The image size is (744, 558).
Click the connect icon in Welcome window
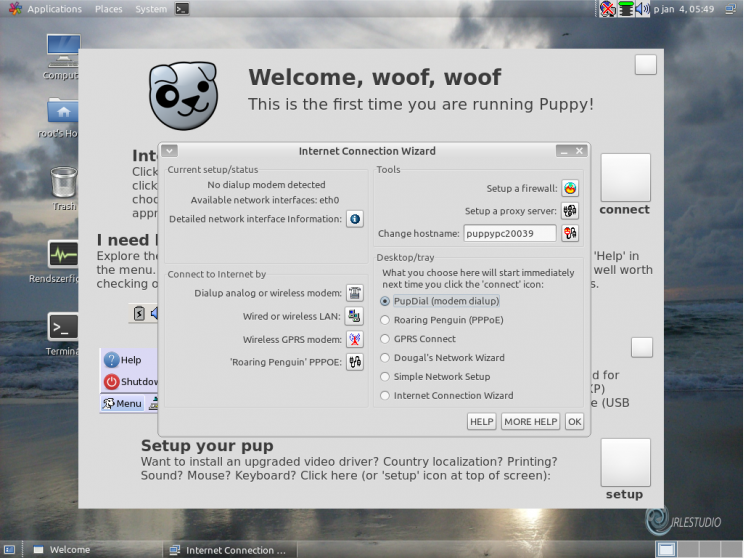coord(625,177)
